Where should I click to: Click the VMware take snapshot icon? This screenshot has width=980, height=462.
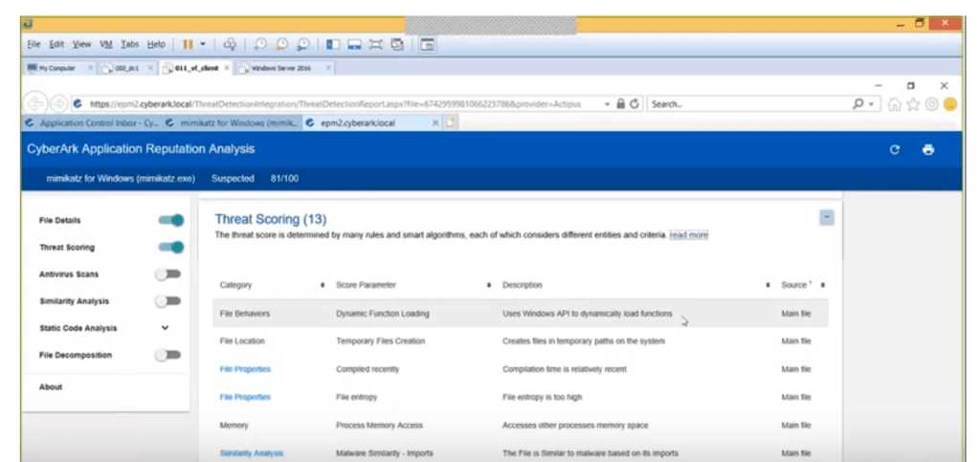(x=260, y=44)
